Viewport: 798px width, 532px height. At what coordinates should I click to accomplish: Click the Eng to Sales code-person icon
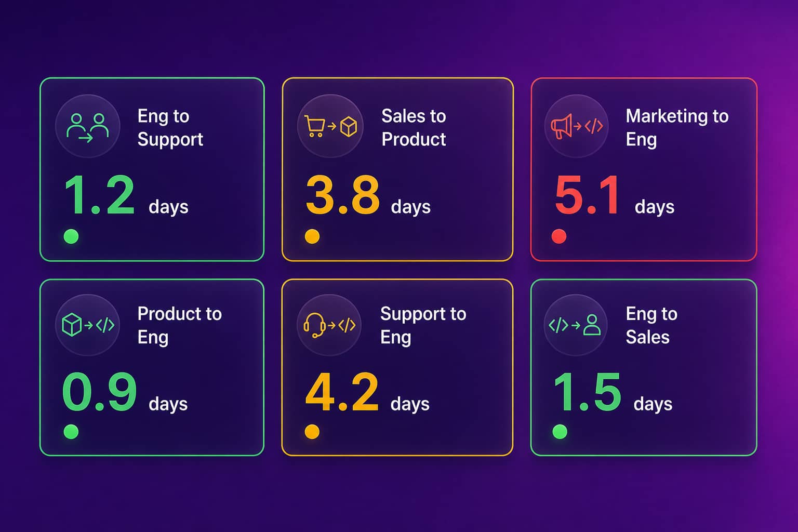click(576, 325)
